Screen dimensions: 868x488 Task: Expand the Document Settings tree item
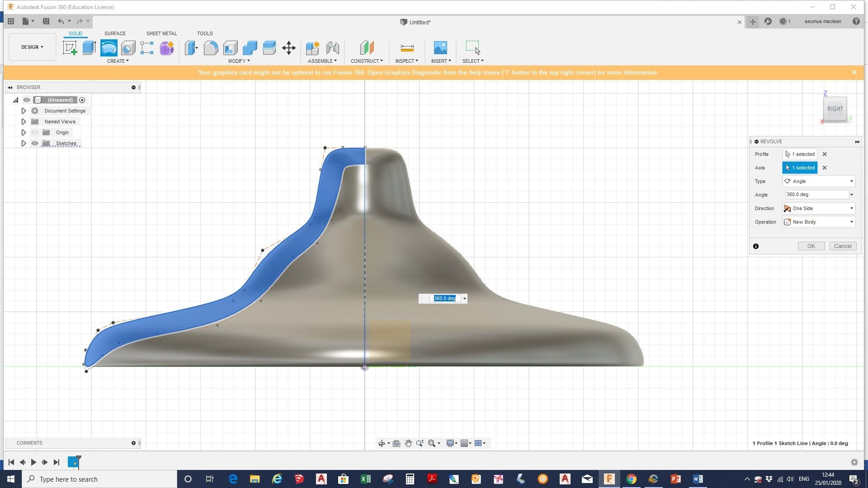(x=24, y=111)
